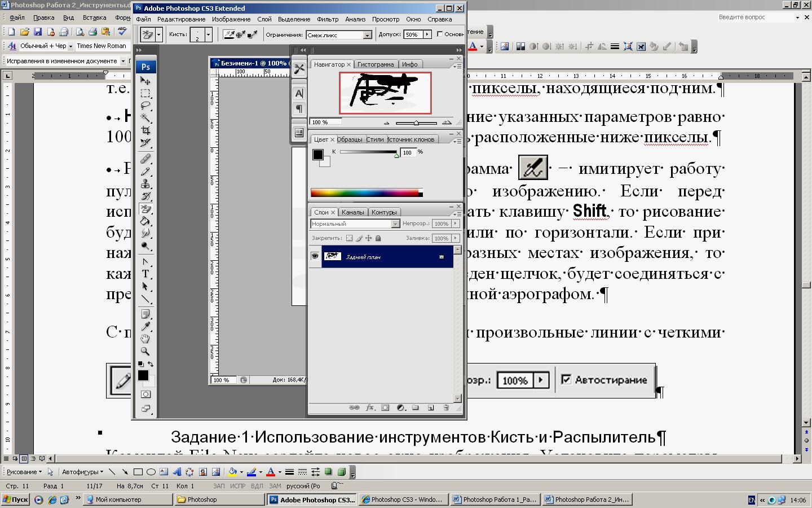The height and width of the screenshot is (508, 812).
Task: Select the Clone Stamp tool
Action: tap(145, 183)
